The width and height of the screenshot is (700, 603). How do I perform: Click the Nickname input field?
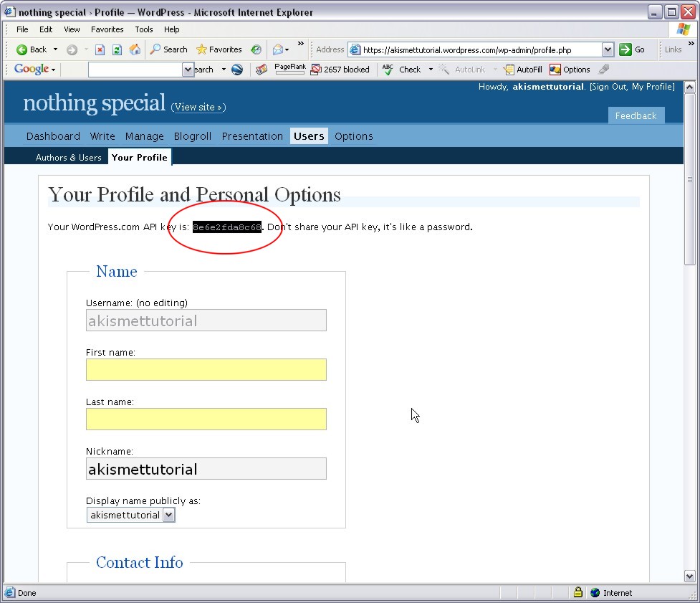pos(206,468)
